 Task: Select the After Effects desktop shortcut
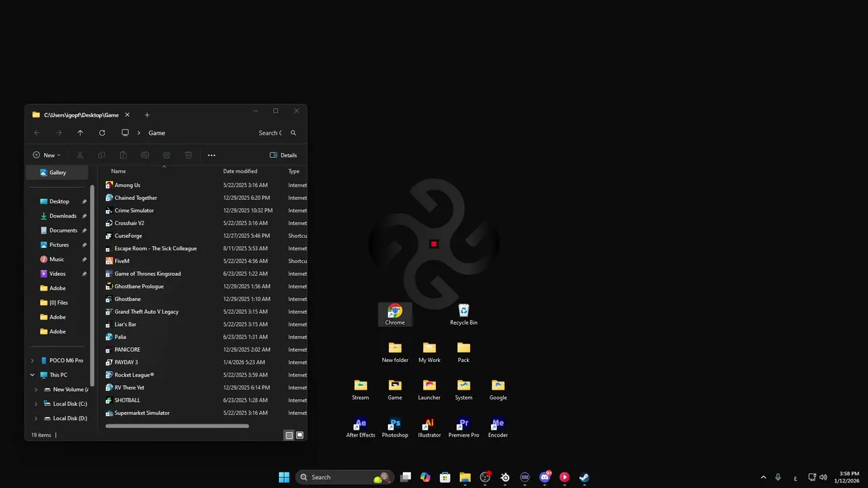pyautogui.click(x=361, y=428)
